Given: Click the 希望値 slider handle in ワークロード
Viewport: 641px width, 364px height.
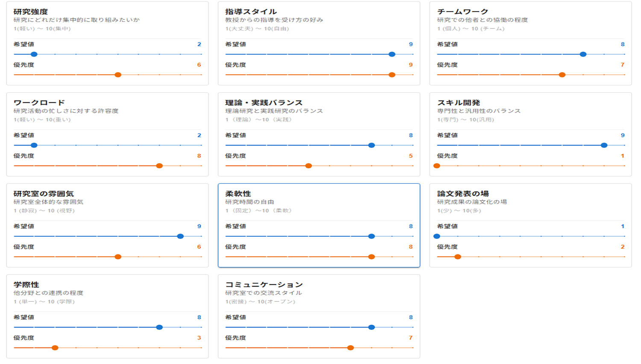Looking at the screenshot, I should pos(34,145).
